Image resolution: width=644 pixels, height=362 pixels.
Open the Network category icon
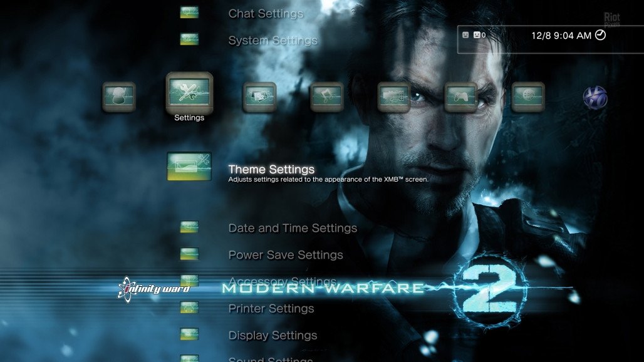tap(527, 97)
